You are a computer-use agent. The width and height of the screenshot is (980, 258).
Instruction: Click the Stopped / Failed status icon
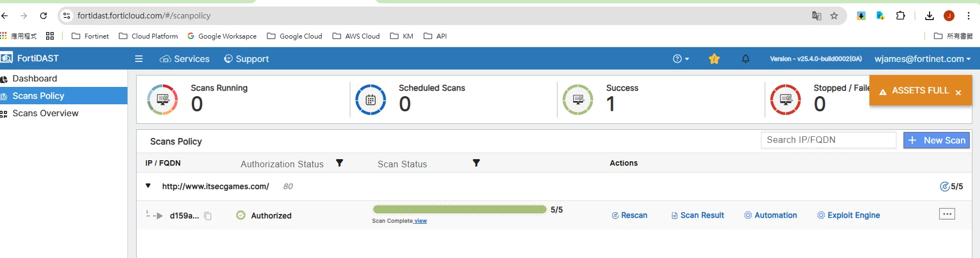[x=786, y=99]
